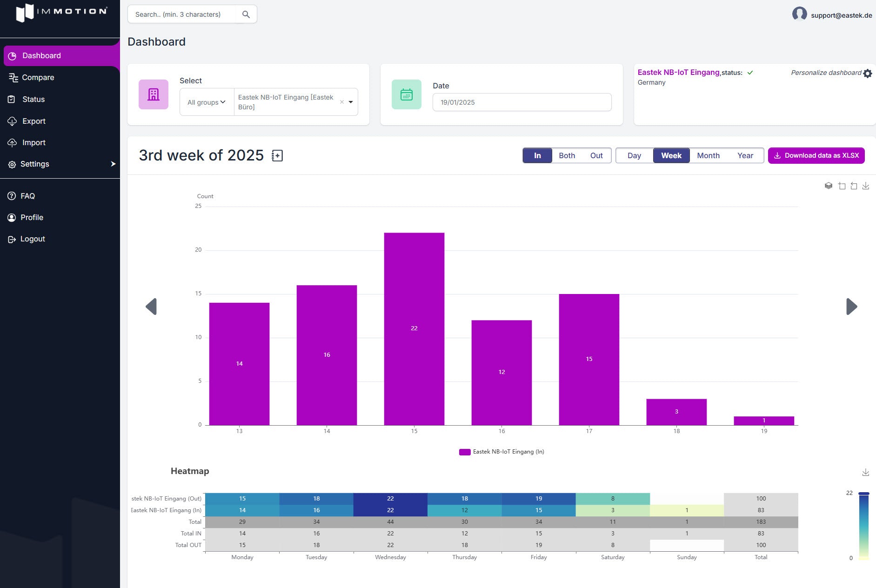Activate the chart zoom area tool

842,186
